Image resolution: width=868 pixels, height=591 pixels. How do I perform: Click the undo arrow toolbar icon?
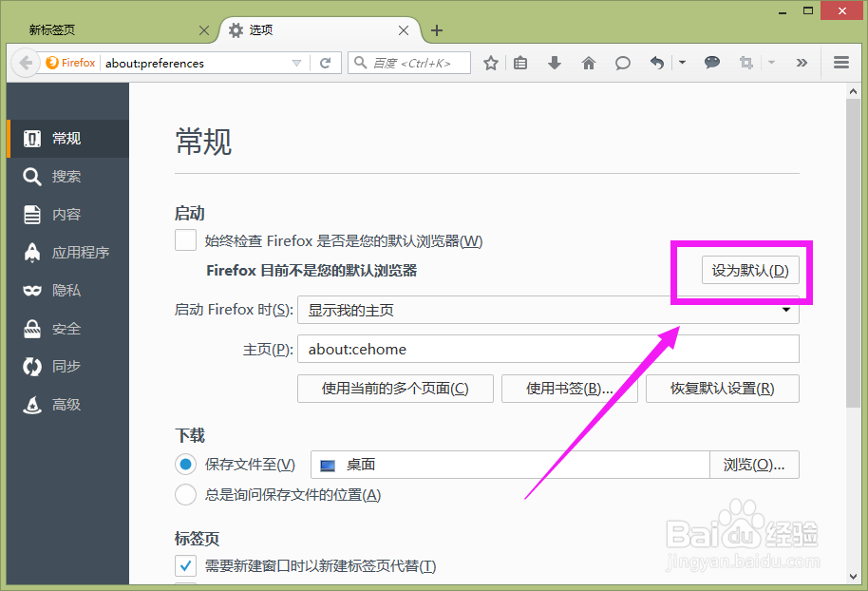click(657, 63)
